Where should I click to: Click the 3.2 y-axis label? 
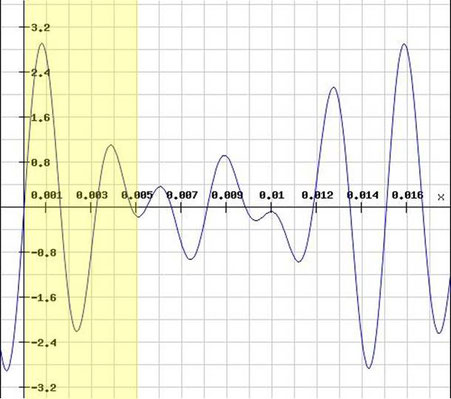coord(40,28)
